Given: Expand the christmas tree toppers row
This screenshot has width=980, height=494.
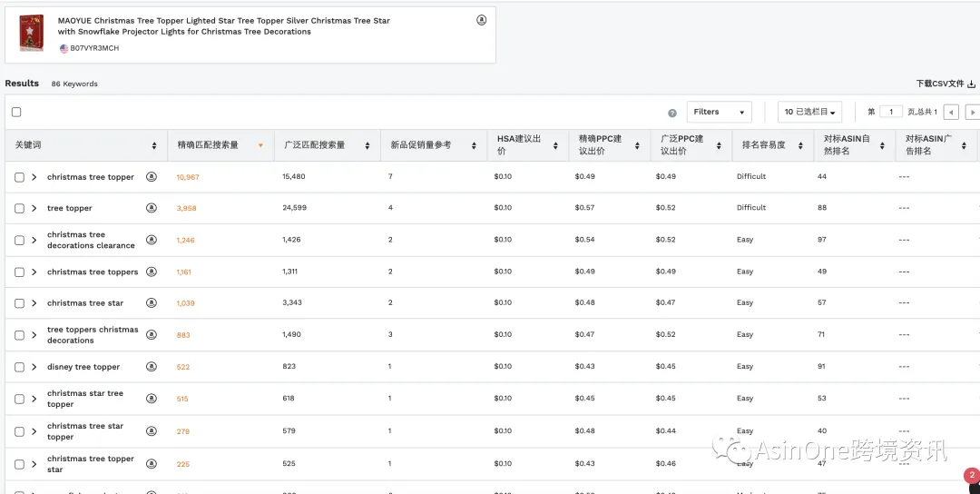Looking at the screenshot, I should (34, 272).
